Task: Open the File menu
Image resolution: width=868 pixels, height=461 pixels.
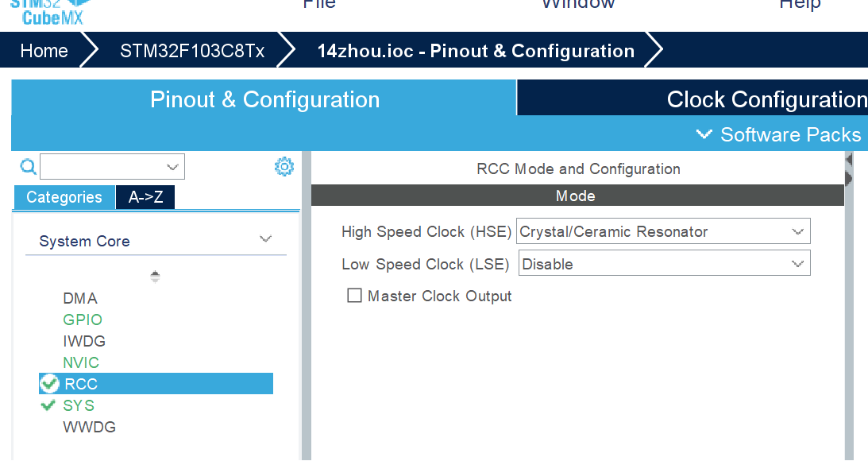Action: [319, 5]
